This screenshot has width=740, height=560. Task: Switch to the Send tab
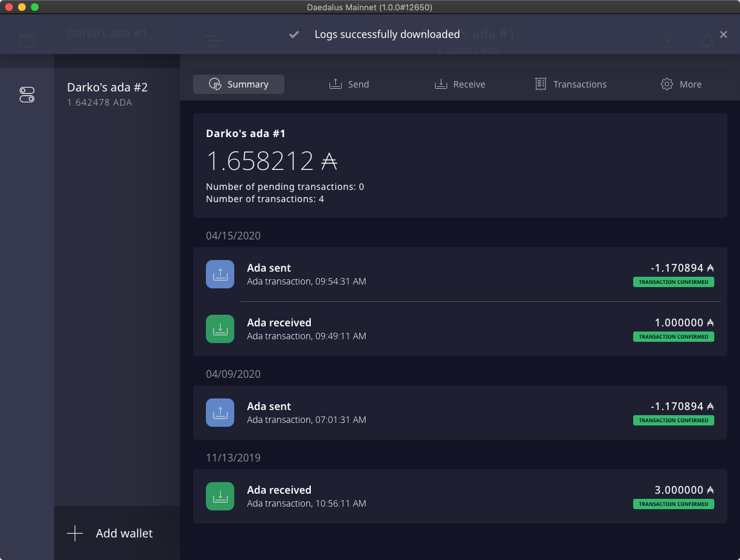[349, 84]
